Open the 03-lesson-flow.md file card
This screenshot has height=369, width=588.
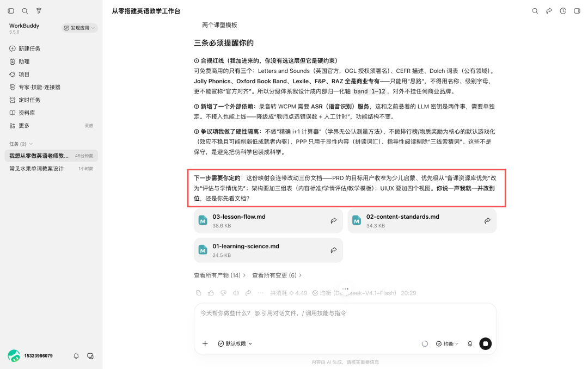click(x=268, y=220)
